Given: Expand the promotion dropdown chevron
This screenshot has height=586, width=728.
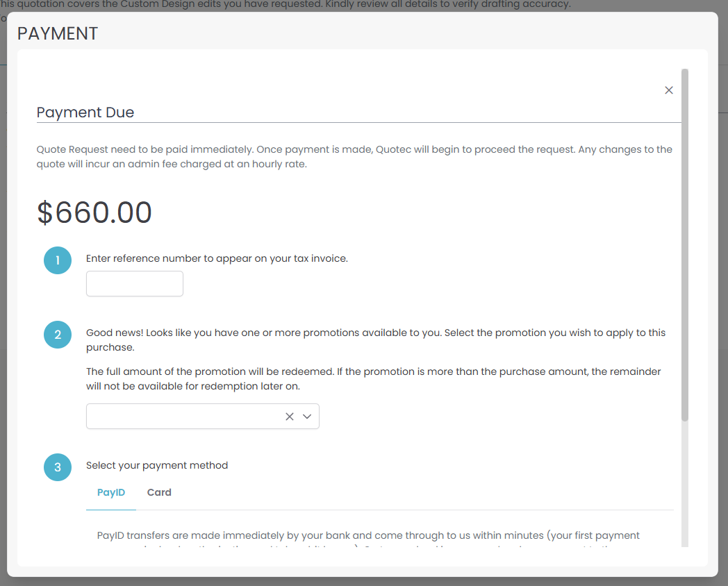Looking at the screenshot, I should (x=307, y=417).
